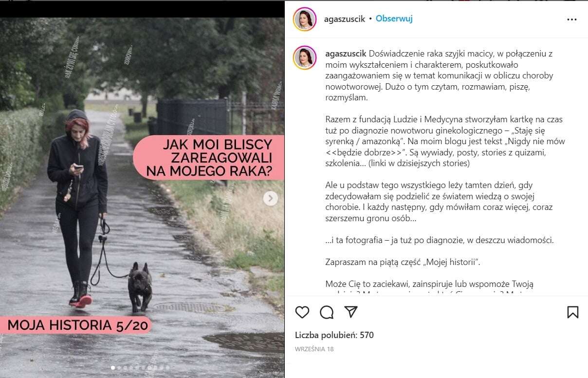Open the agaszuscik username in the caption
Screen dimensions: 588x378
point(347,54)
